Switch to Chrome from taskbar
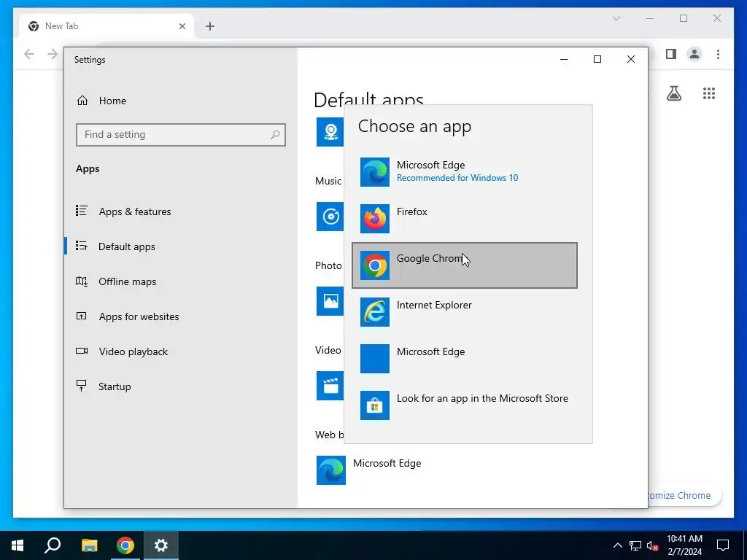The height and width of the screenshot is (560, 747). point(125,545)
